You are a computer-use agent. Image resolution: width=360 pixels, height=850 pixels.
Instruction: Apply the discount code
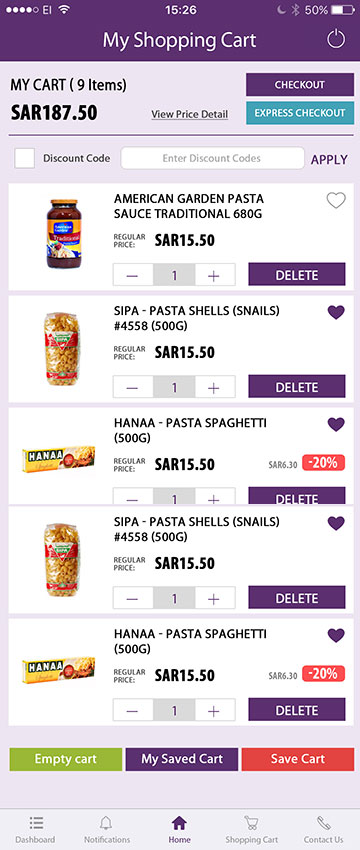coord(329,159)
